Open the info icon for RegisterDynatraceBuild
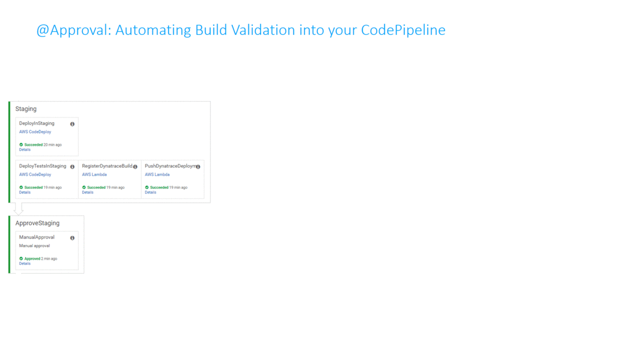Image resolution: width=644 pixels, height=362 pixels. 135,167
